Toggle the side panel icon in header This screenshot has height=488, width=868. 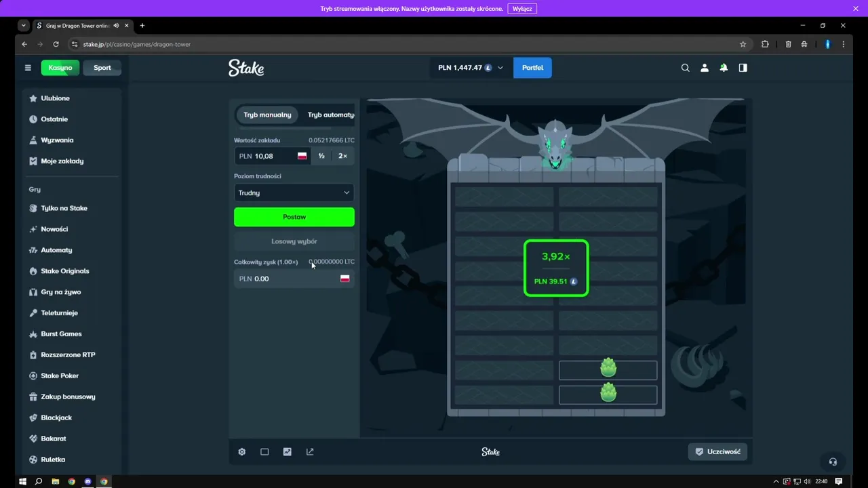pyautogui.click(x=743, y=68)
